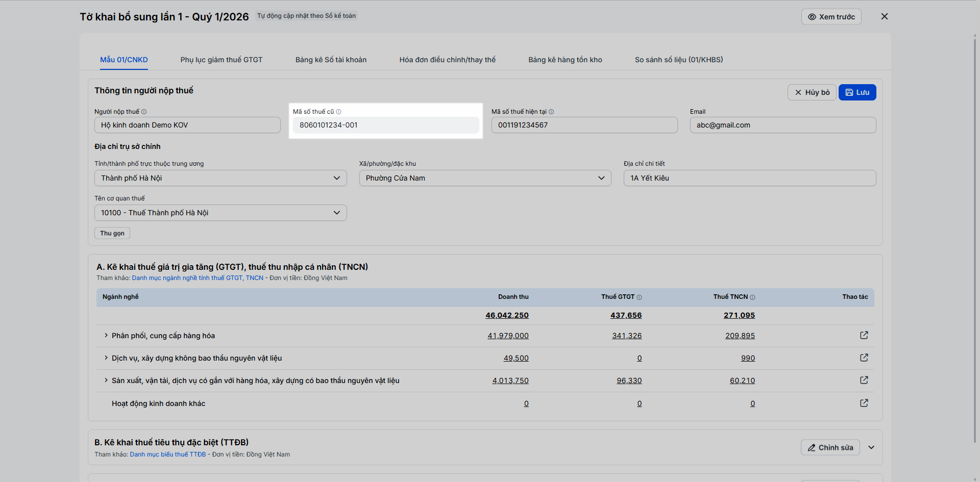Save taxpayer info with Lưu button
The image size is (980, 482).
[x=857, y=92]
